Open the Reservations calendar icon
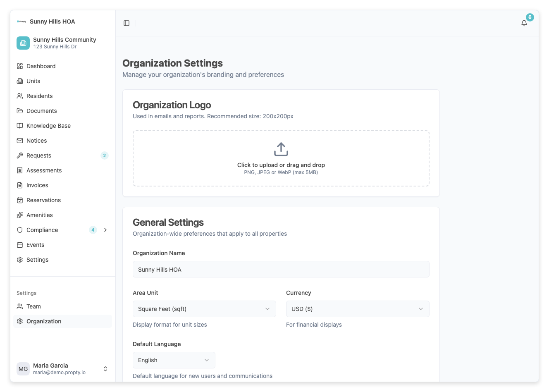The width and height of the screenshot is (549, 392). point(20,200)
